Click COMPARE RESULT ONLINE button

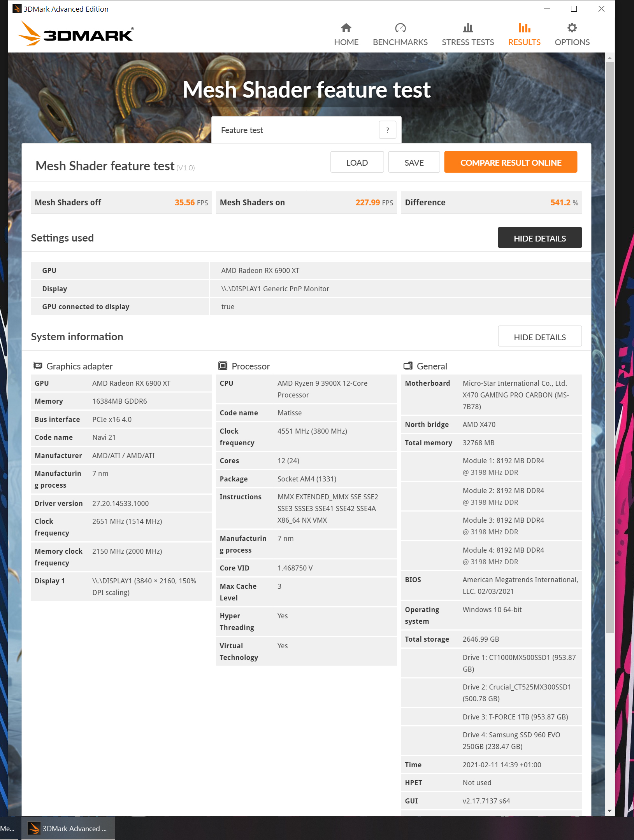[x=511, y=162]
